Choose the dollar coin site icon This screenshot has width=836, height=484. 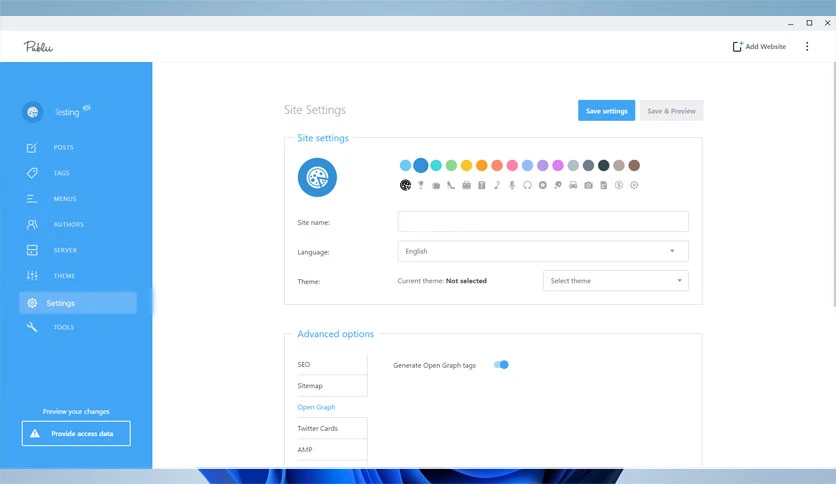click(x=618, y=185)
